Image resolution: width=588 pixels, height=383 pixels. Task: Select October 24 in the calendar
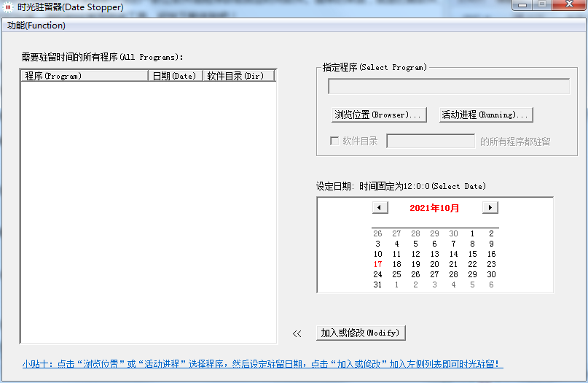tap(377, 274)
